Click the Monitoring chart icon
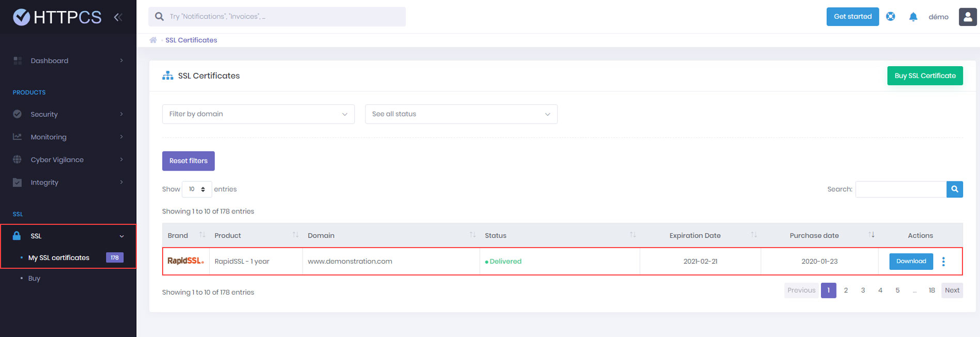This screenshot has width=980, height=337. click(18, 136)
